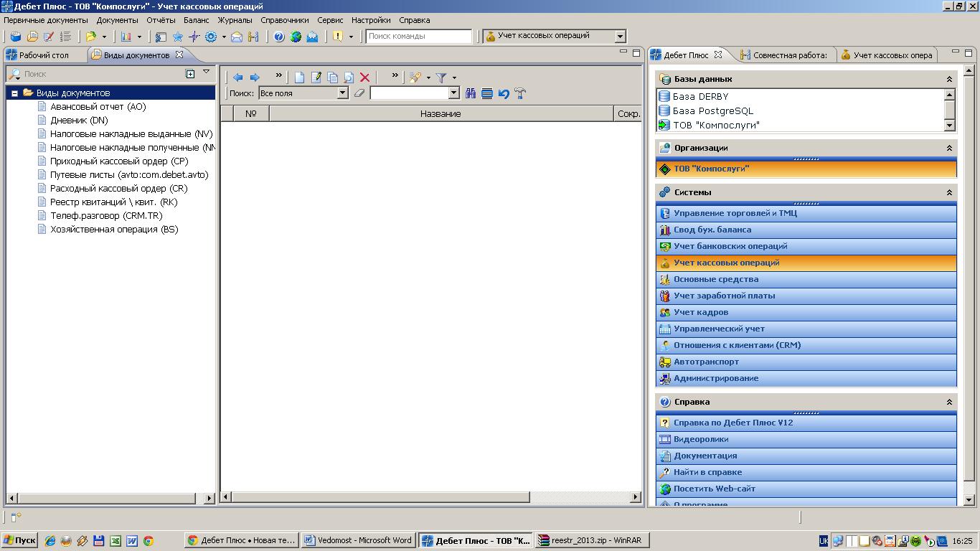This screenshot has height=551, width=980.
Task: Click the edit record pencil icon
Action: 316,77
